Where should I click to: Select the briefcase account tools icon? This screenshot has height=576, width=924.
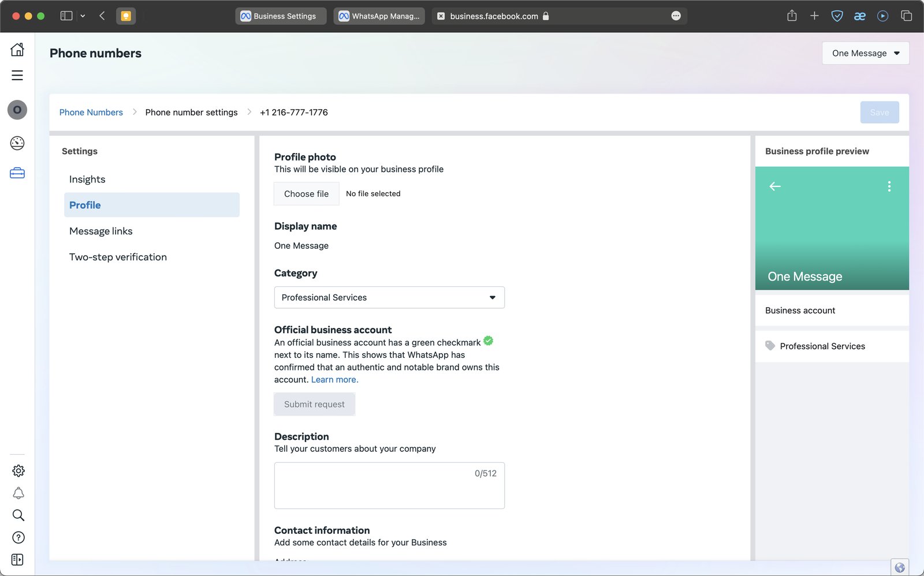coord(17,173)
